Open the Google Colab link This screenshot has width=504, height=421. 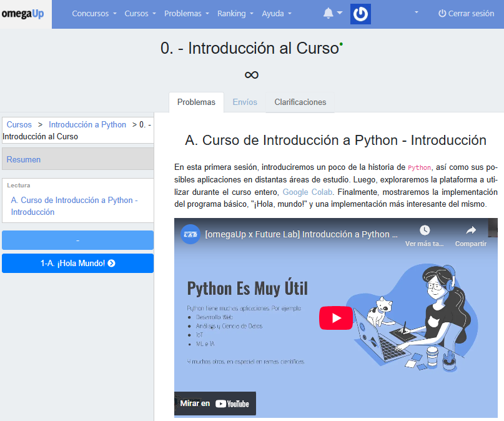[x=307, y=192]
